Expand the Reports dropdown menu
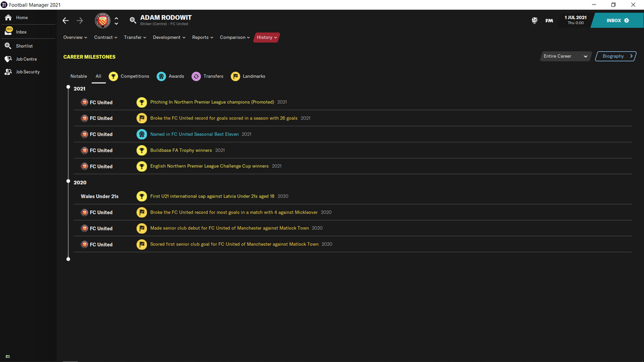 pyautogui.click(x=203, y=37)
